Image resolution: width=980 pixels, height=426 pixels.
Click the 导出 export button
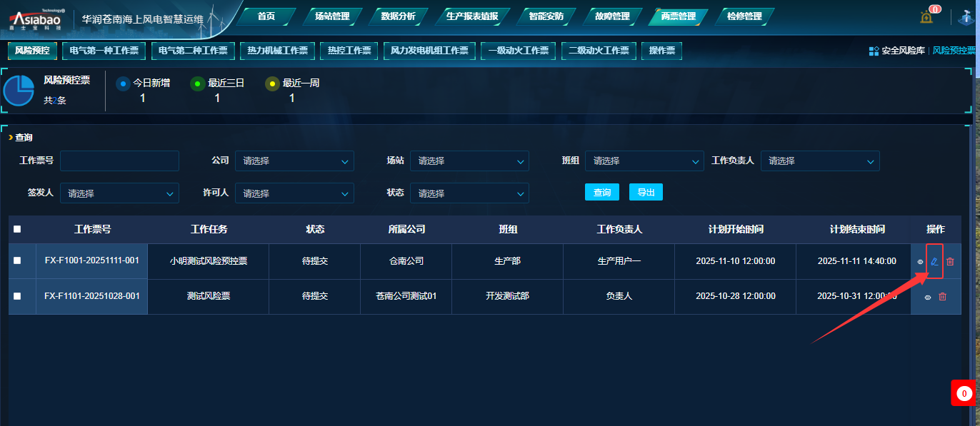tap(646, 193)
